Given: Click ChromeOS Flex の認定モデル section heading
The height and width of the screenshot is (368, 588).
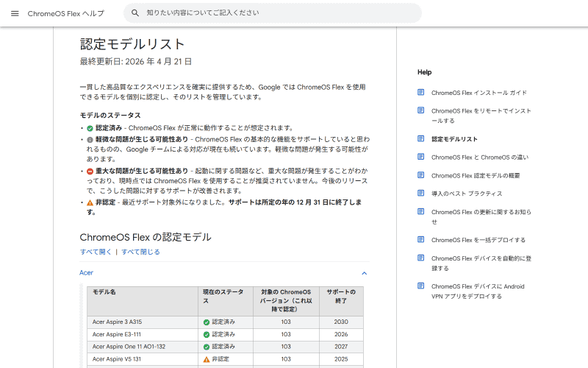Looking at the screenshot, I should [146, 237].
